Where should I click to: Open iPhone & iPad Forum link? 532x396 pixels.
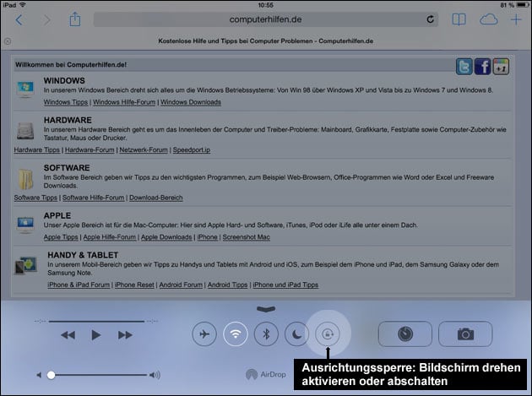pos(79,285)
